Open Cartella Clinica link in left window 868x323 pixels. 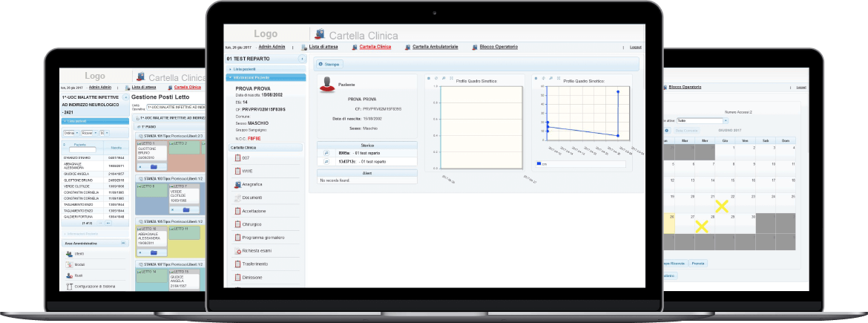click(188, 87)
